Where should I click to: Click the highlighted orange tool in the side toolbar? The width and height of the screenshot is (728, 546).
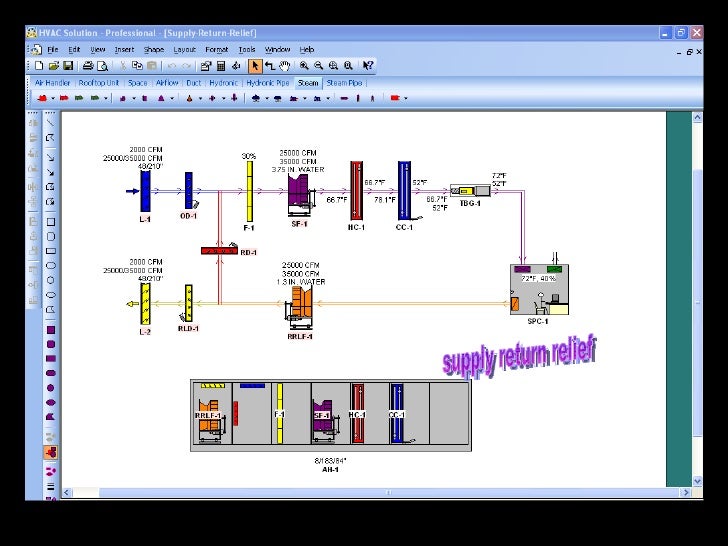[51, 452]
